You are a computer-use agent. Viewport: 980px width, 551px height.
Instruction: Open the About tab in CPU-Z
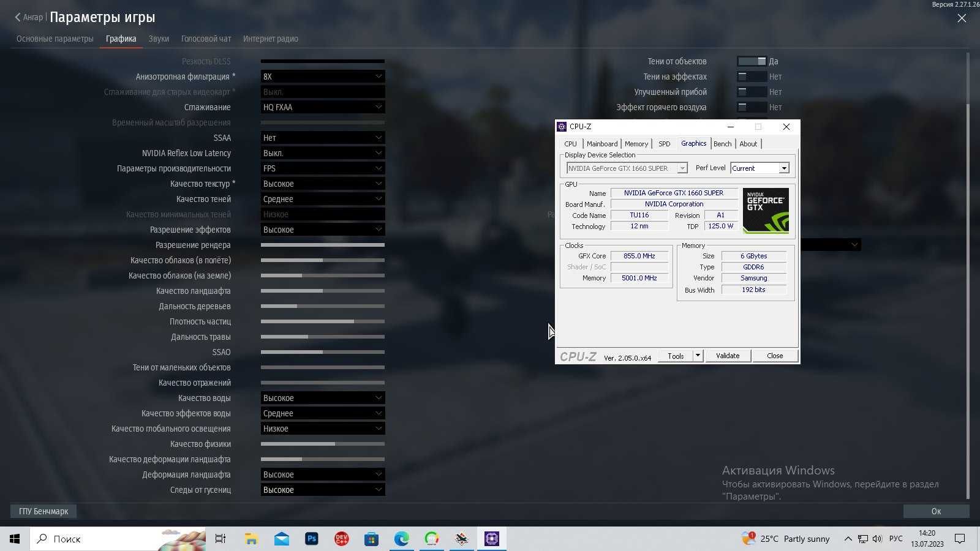pyautogui.click(x=748, y=144)
